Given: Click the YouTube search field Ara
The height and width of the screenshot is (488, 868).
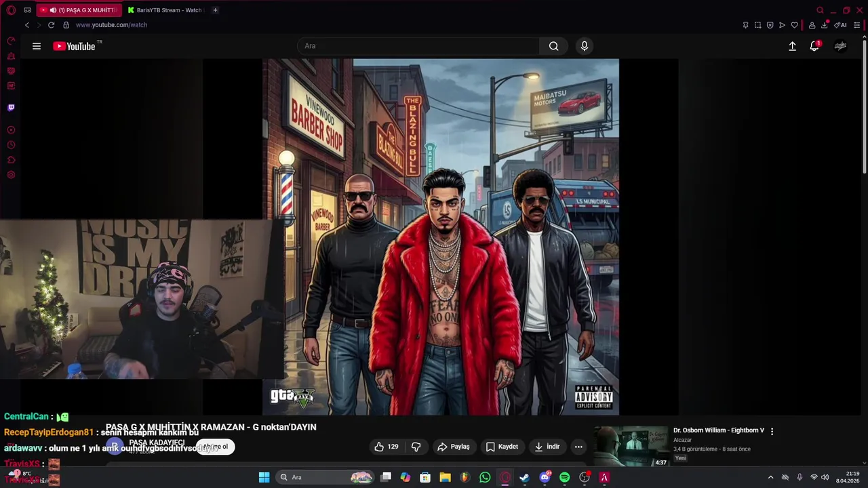Looking at the screenshot, I should (418, 46).
